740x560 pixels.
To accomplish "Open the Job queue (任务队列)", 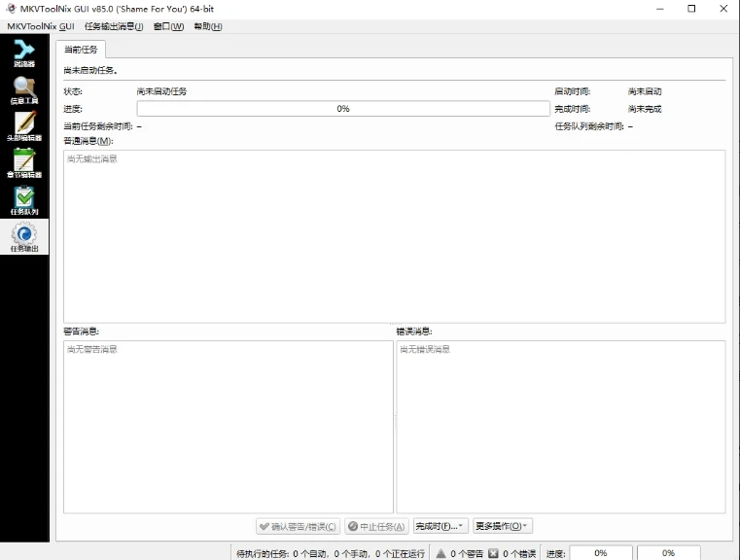I will (24, 200).
